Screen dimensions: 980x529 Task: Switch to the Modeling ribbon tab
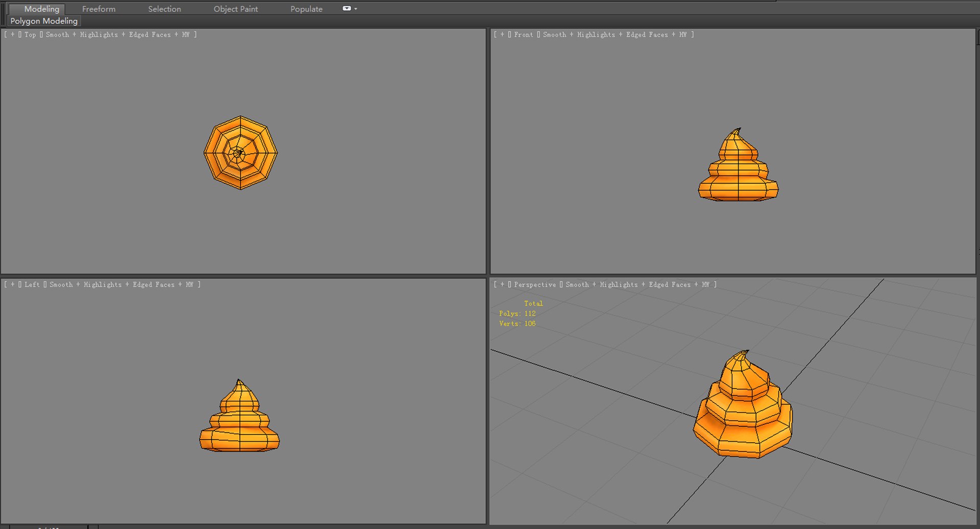42,9
